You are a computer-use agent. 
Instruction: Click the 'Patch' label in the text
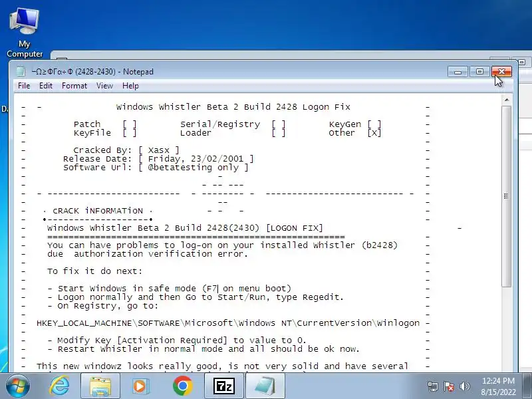click(87, 124)
